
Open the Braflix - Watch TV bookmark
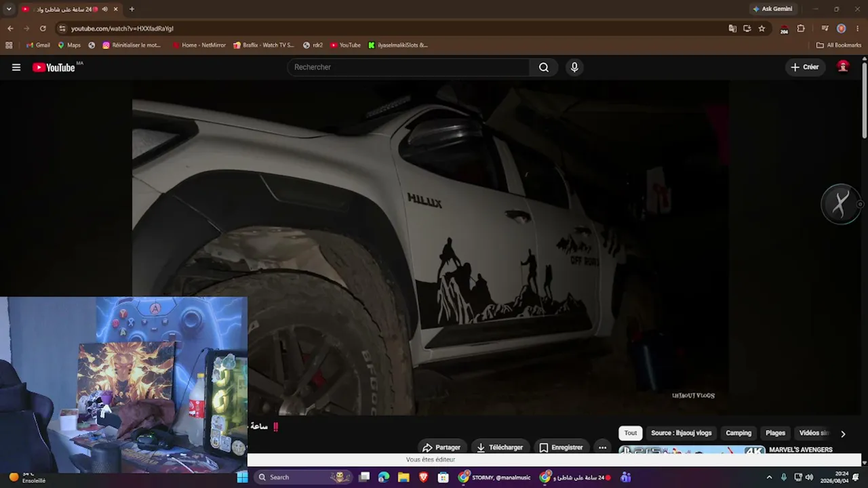[264, 45]
